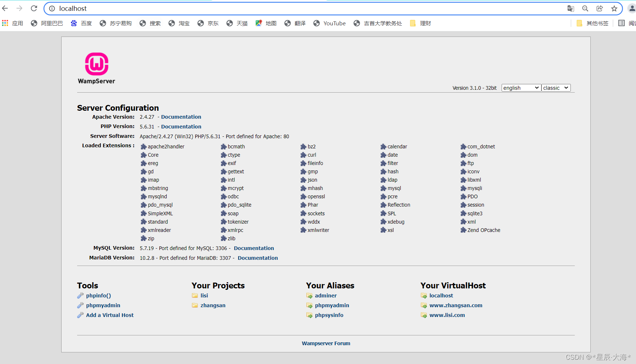Click the folder icon beside www.zhangsan.com
This screenshot has width=636, height=364.
point(424,305)
